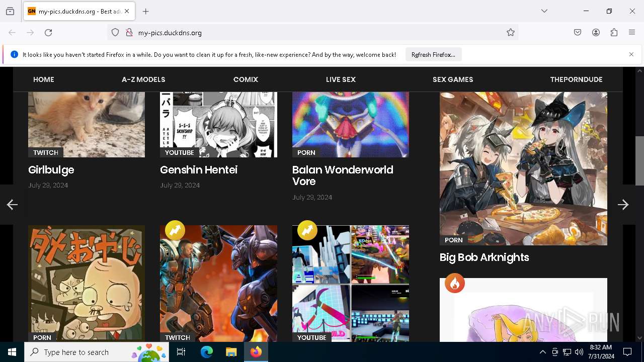This screenshot has width=644, height=362.
Task: Open the LIVE SEX menu item
Action: (341, 79)
